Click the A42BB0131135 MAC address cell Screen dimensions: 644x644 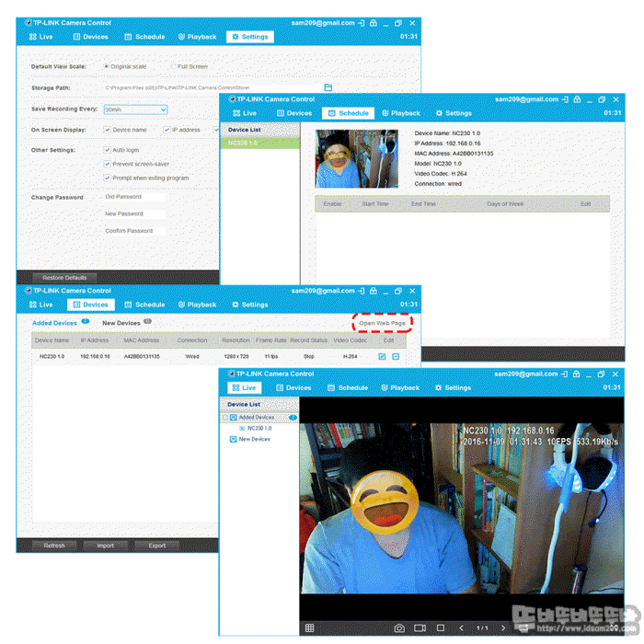point(142,357)
